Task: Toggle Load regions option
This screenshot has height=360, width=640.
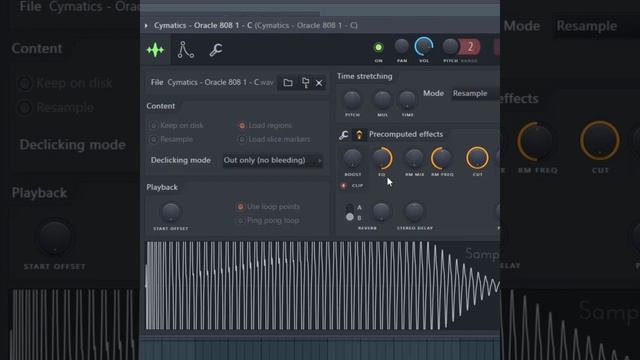Action: tap(265, 125)
